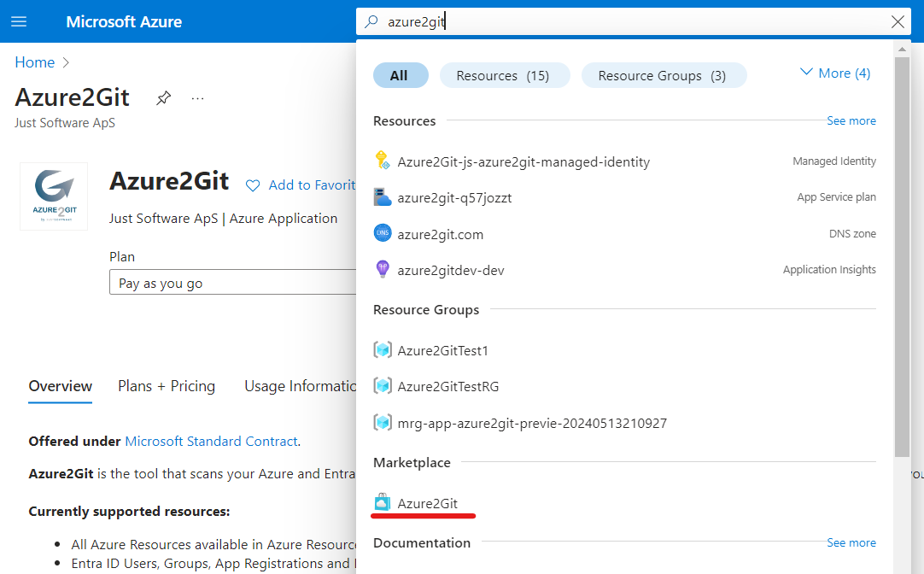Click the Application Insights icon beside azure2gitdev-dev
924x574 pixels.
point(382,269)
